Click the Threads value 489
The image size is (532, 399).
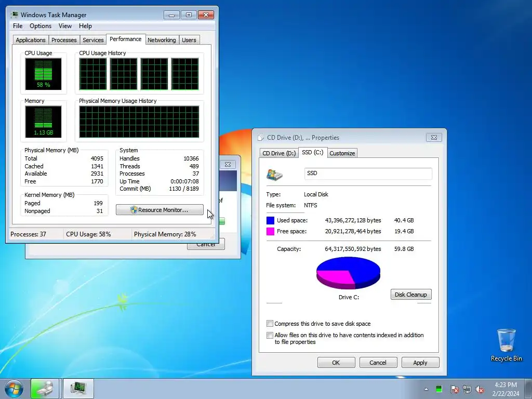click(x=194, y=166)
